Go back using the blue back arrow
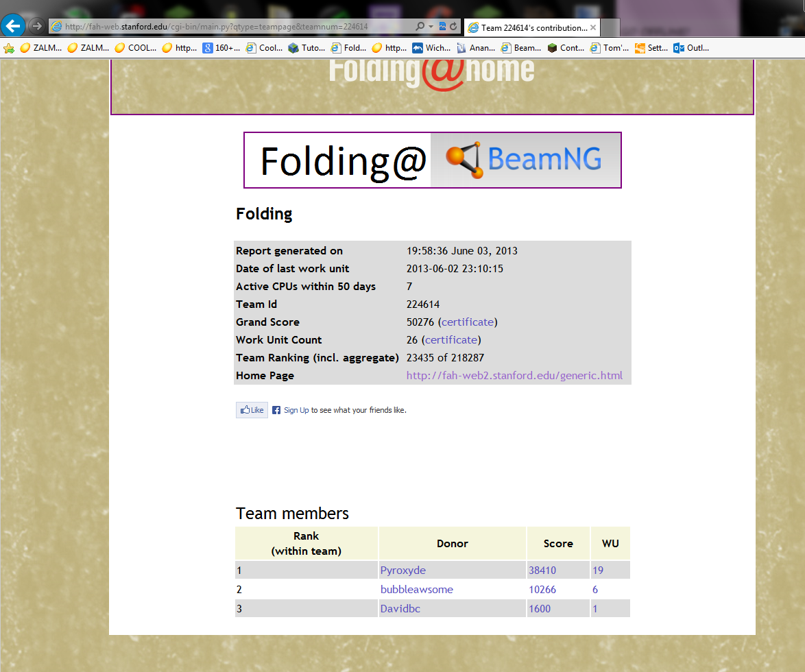Viewport: 805px width, 672px height. pyautogui.click(x=13, y=25)
